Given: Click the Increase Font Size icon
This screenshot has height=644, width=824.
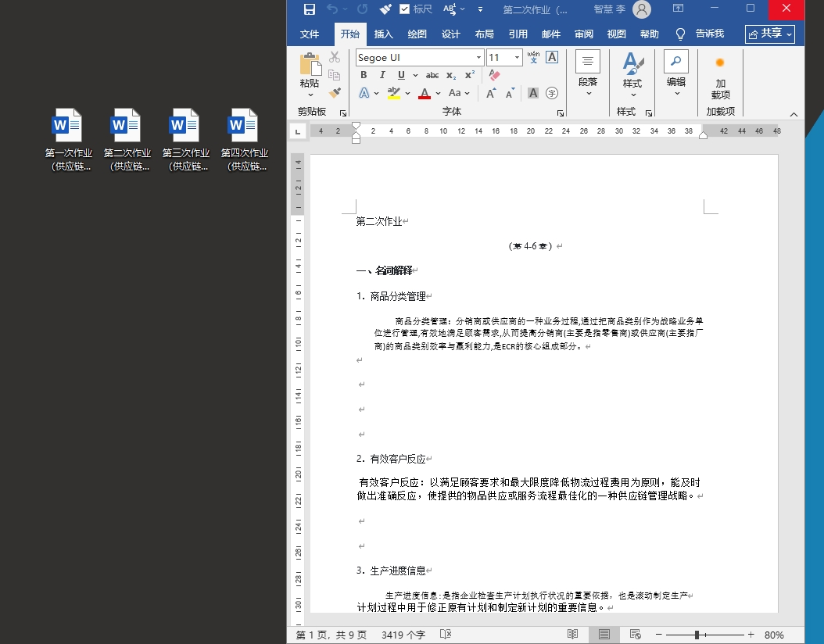Looking at the screenshot, I should [x=491, y=93].
